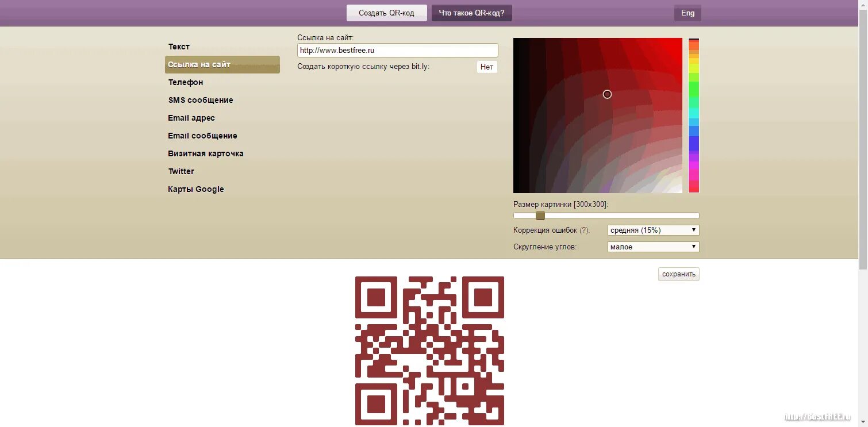The image size is (868, 427).
Task: Open the 'Скругление углов' dropdown
Action: (654, 247)
